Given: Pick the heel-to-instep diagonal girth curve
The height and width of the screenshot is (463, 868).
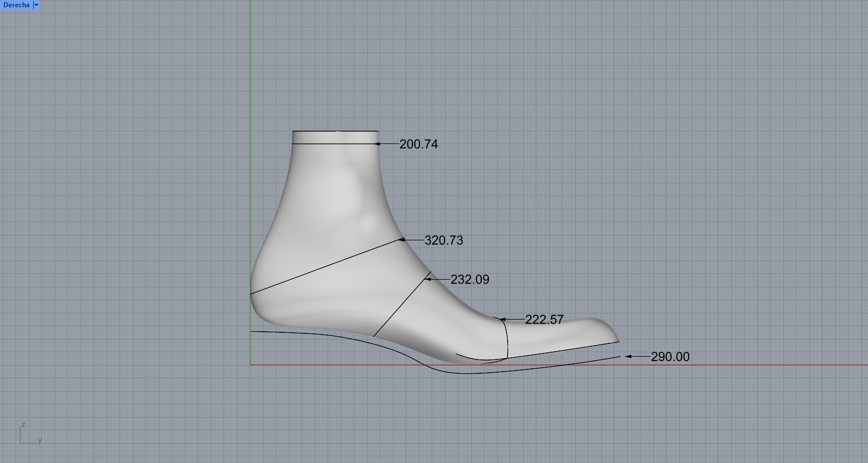Looking at the screenshot, I should (x=327, y=266).
